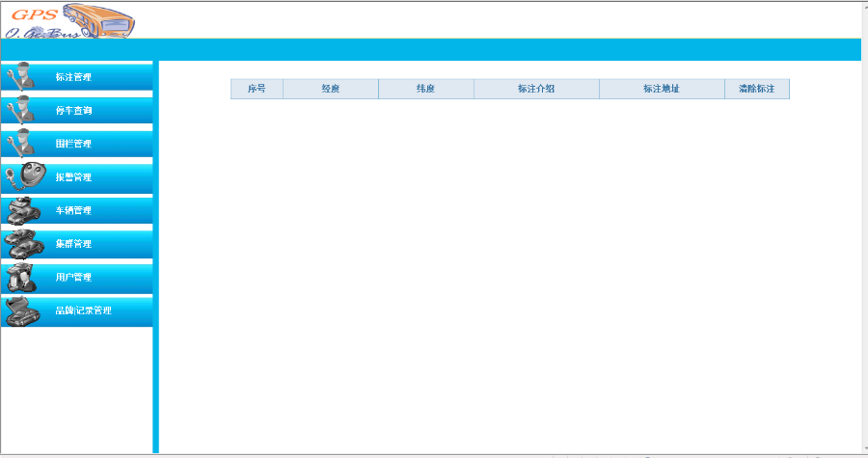The height and width of the screenshot is (458, 868).
Task: Open 集群管理 menu item
Action: coord(76,244)
